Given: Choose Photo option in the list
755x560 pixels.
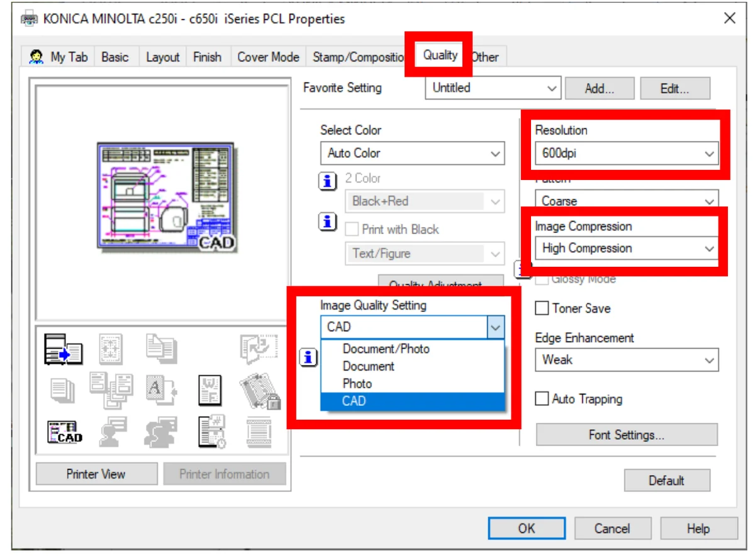Looking at the screenshot, I should point(413,384).
